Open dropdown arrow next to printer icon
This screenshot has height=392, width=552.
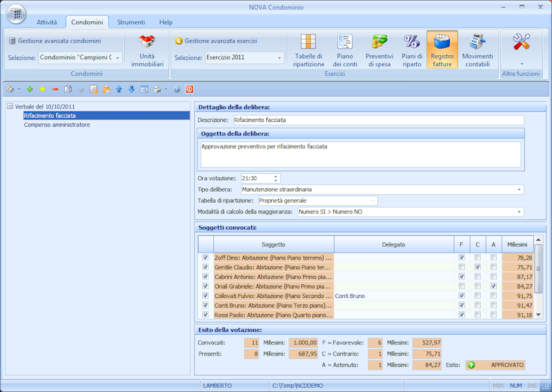tap(166, 90)
